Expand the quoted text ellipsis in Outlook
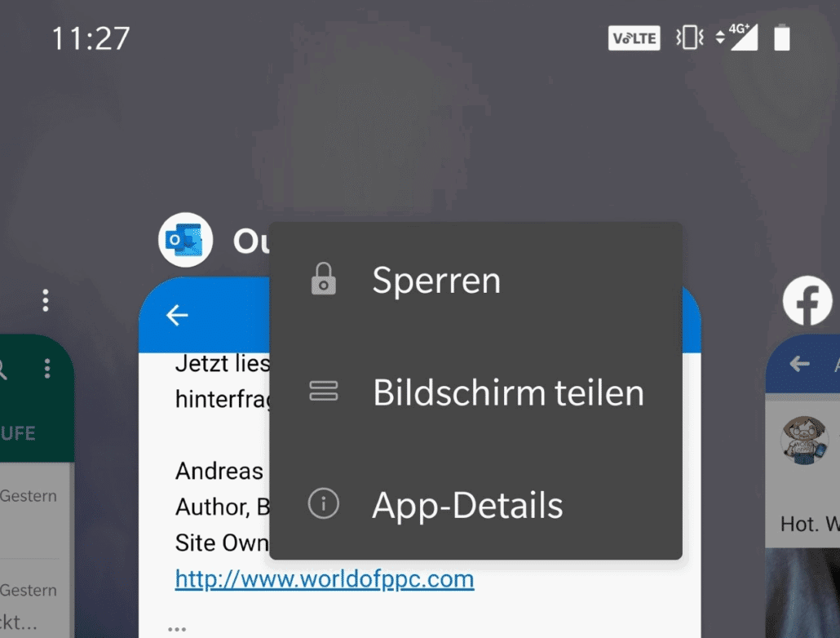Image resolution: width=840 pixels, height=638 pixels. 177,629
